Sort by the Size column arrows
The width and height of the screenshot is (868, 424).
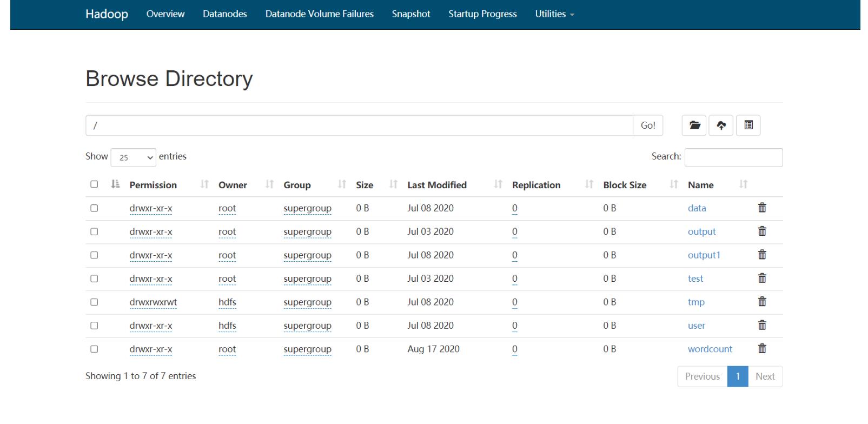click(394, 184)
